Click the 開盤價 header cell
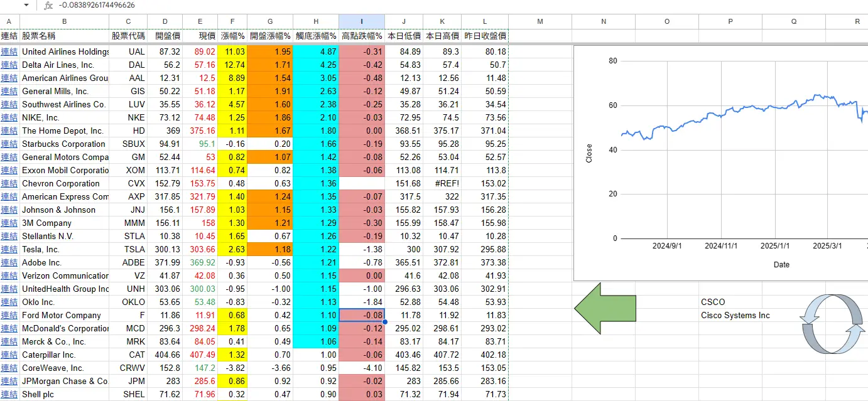Image resolution: width=868 pixels, height=401 pixels. point(165,36)
